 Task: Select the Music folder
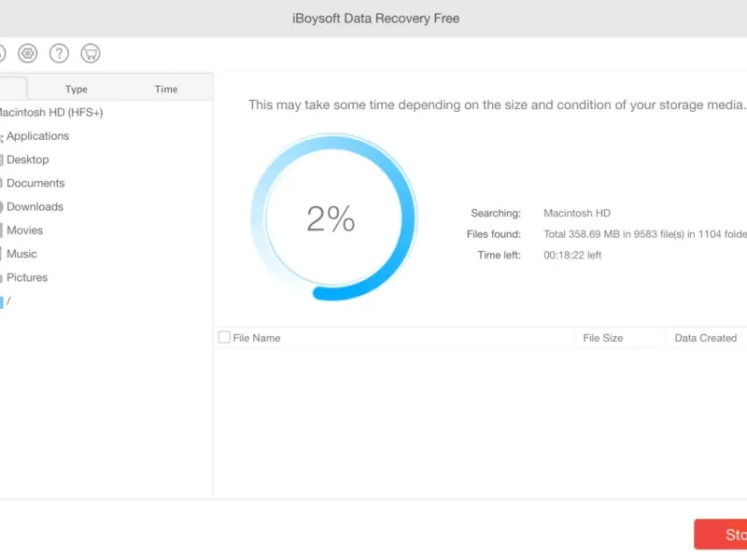[21, 254]
